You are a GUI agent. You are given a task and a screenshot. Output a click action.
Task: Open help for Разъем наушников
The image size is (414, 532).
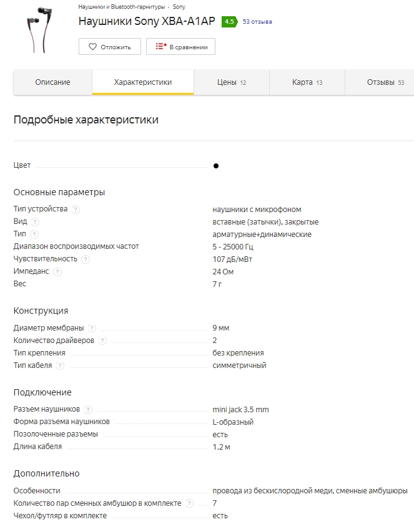point(88,410)
